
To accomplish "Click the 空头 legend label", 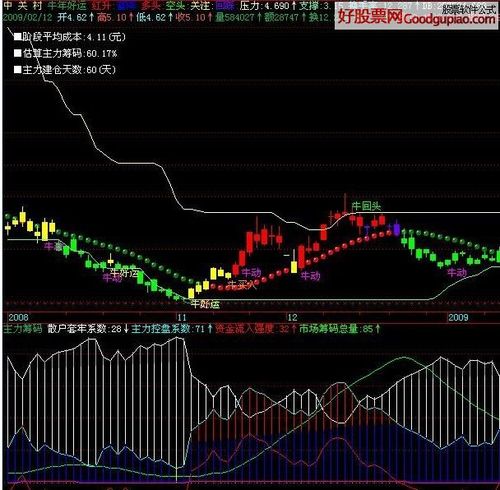I will [x=175, y=5].
